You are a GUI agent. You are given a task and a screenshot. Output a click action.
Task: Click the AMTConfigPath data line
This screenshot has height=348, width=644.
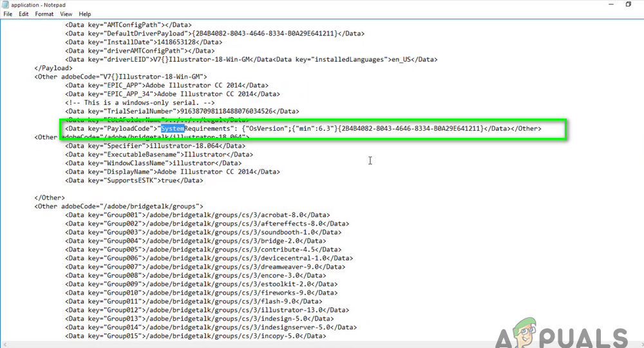(128, 24)
